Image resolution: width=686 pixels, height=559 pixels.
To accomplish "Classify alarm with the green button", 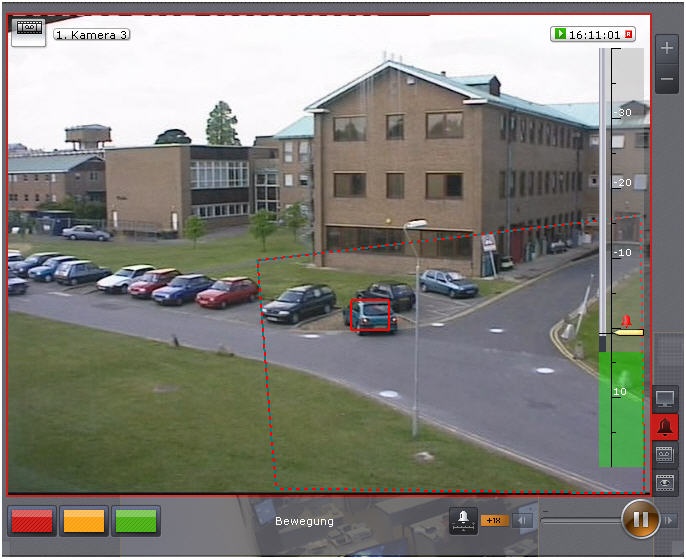I will coord(136,521).
